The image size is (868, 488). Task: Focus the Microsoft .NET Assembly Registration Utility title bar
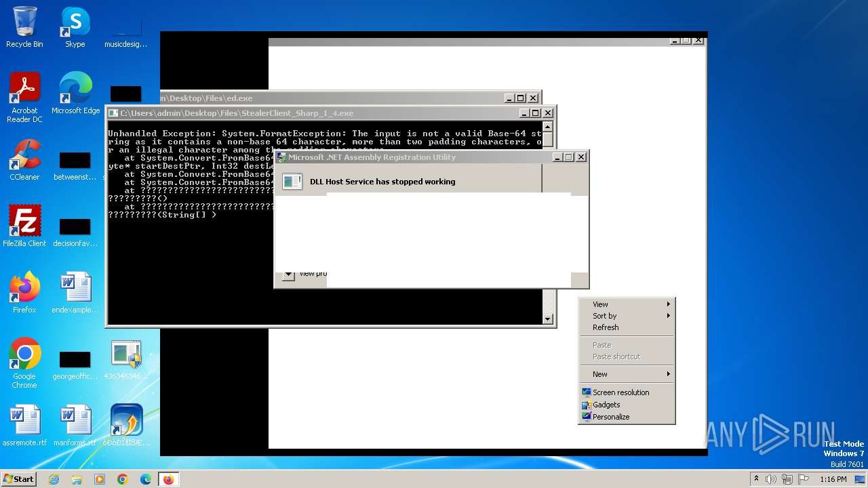(x=414, y=157)
